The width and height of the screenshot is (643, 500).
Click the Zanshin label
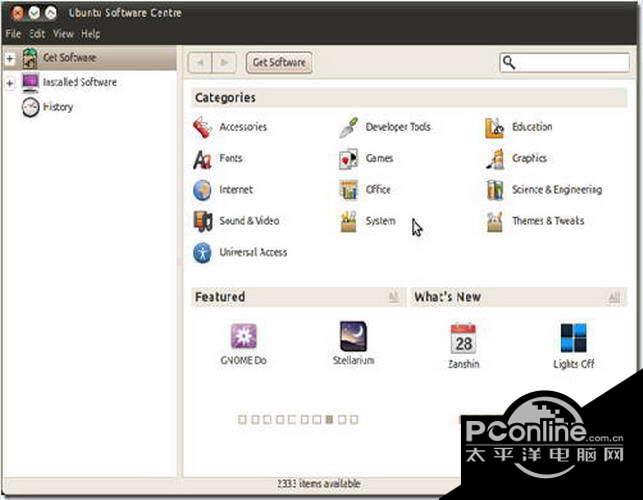pos(463,364)
